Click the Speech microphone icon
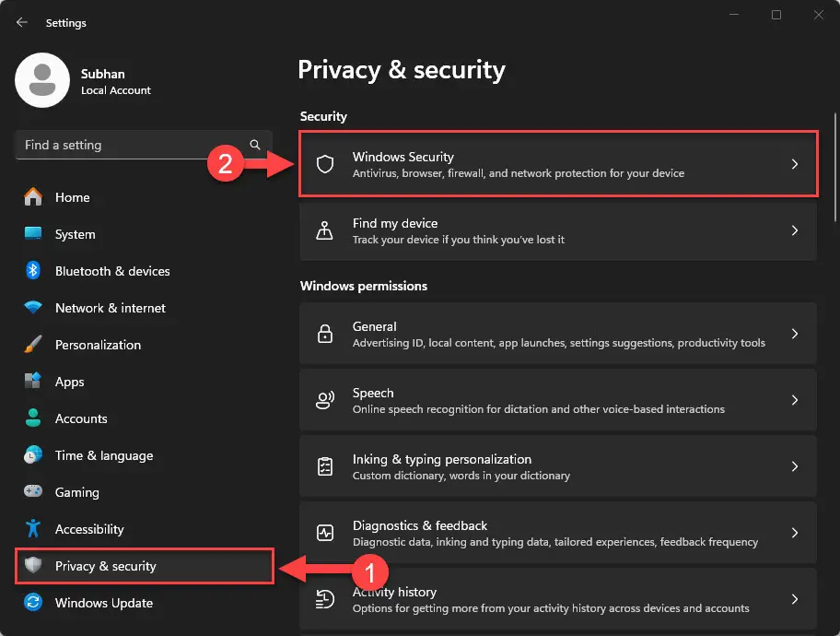 324,399
